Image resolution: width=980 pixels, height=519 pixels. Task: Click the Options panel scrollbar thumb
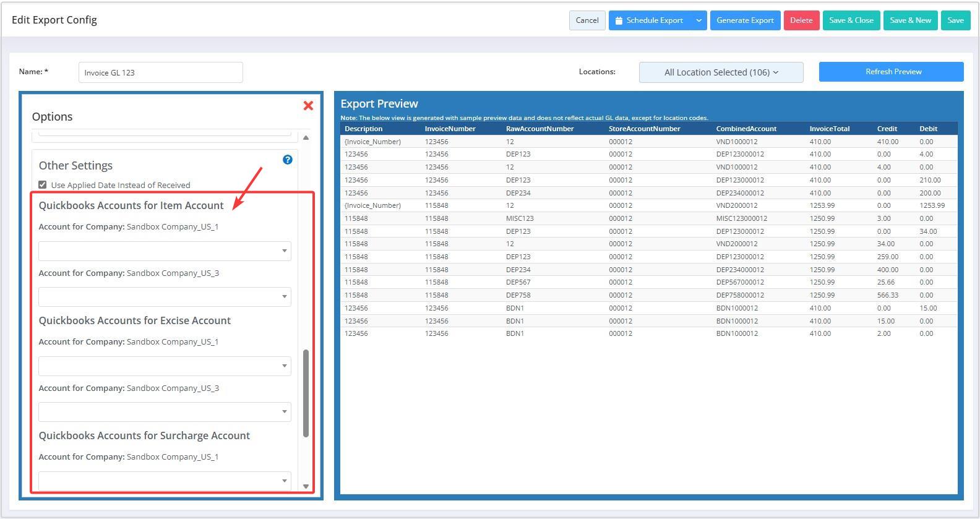coord(306,393)
